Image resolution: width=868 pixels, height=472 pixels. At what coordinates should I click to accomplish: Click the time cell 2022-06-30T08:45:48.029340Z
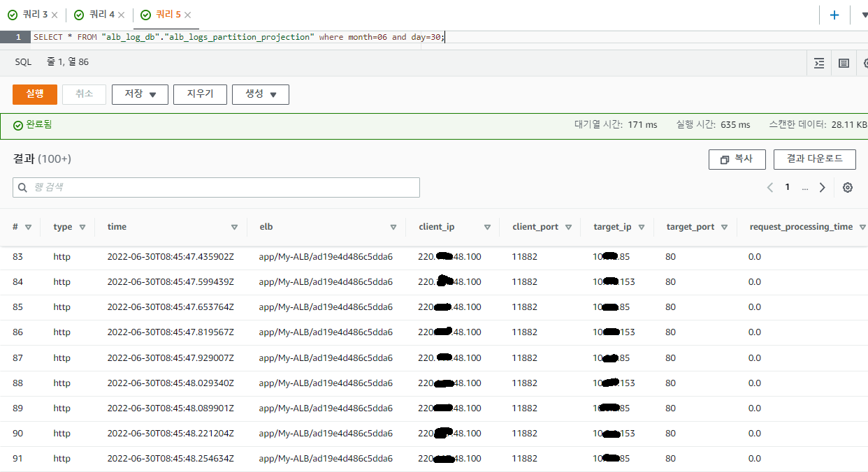[x=171, y=383]
